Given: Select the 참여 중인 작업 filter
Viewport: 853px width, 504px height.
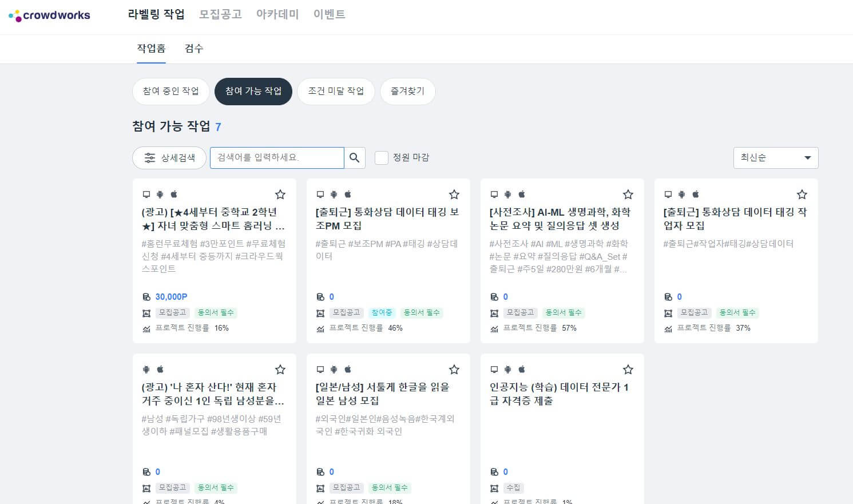Looking at the screenshot, I should tap(170, 91).
